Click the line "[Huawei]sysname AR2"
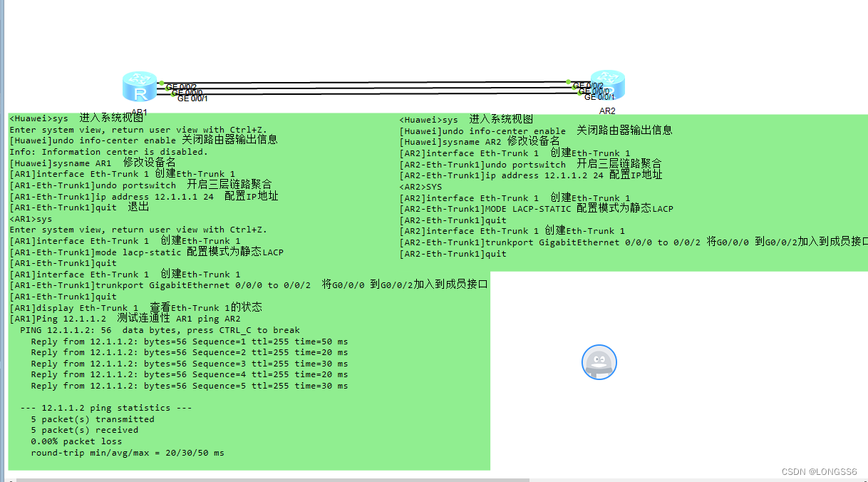 tap(480, 142)
